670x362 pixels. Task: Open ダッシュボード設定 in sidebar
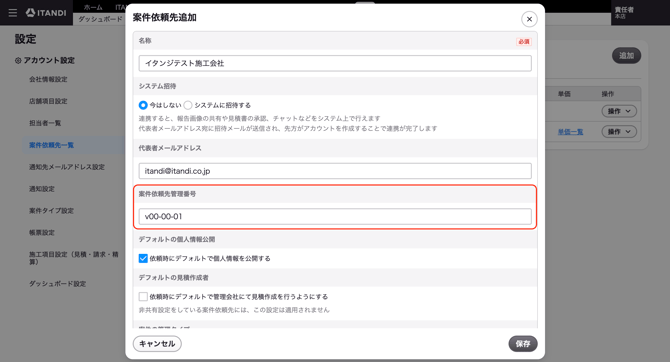57,284
